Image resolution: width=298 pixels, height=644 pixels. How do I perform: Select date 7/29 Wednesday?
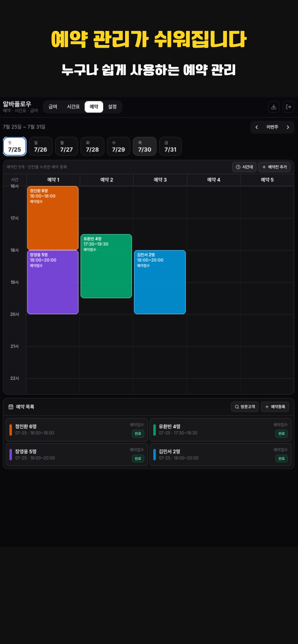coord(118,146)
